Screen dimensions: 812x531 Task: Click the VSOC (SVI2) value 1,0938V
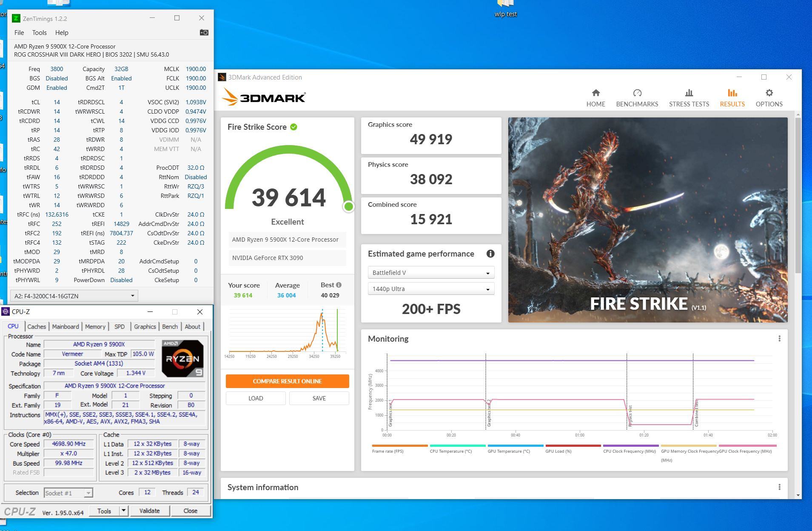196,102
